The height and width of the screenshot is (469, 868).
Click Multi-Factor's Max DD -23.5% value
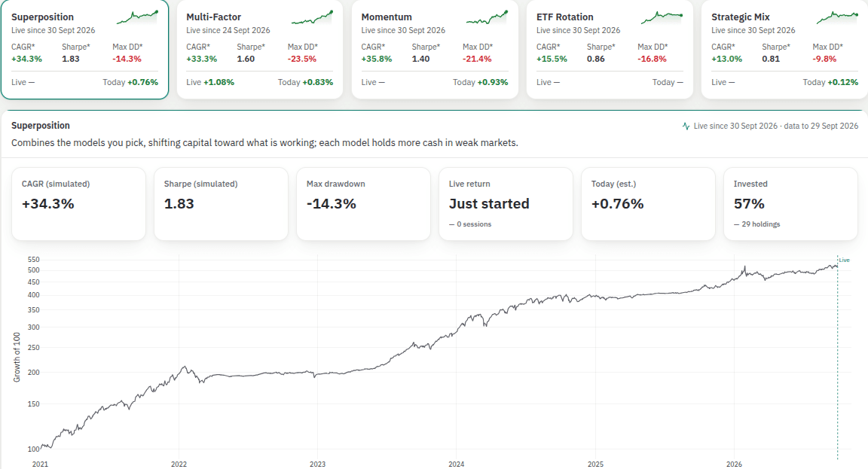[x=301, y=59]
